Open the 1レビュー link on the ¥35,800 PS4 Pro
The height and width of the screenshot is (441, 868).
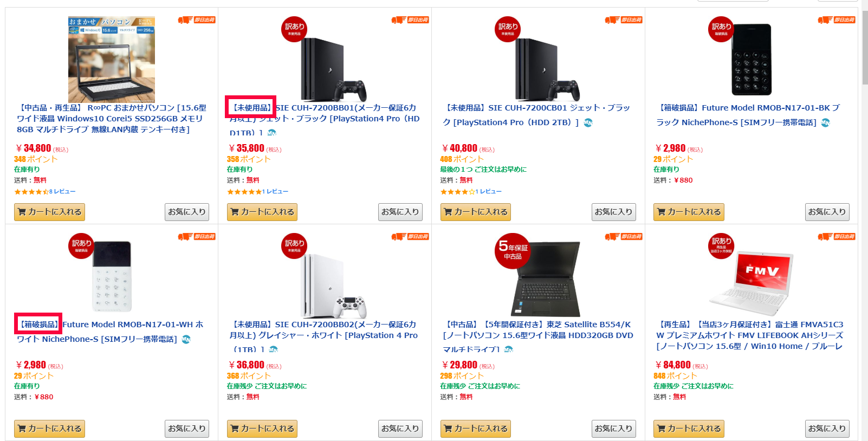tap(277, 192)
